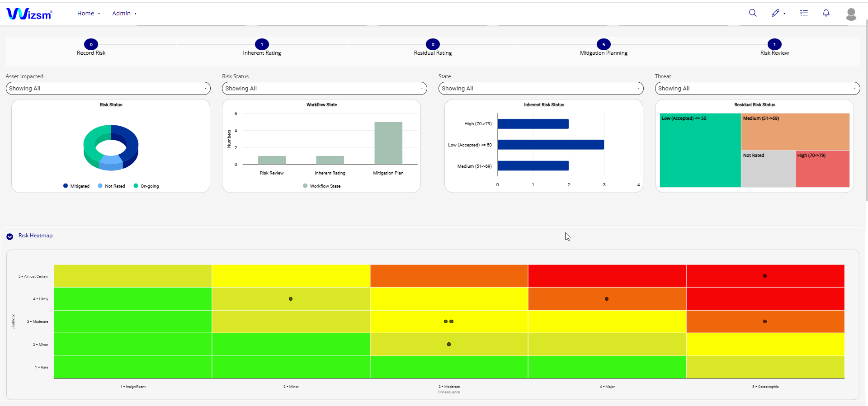Click the green Low (Accepted) treemap tile

tap(700, 154)
